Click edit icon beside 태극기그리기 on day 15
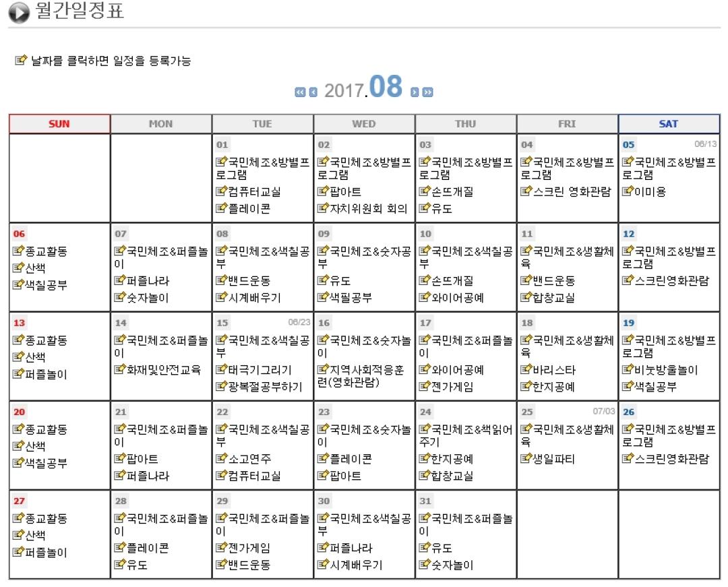 222,369
